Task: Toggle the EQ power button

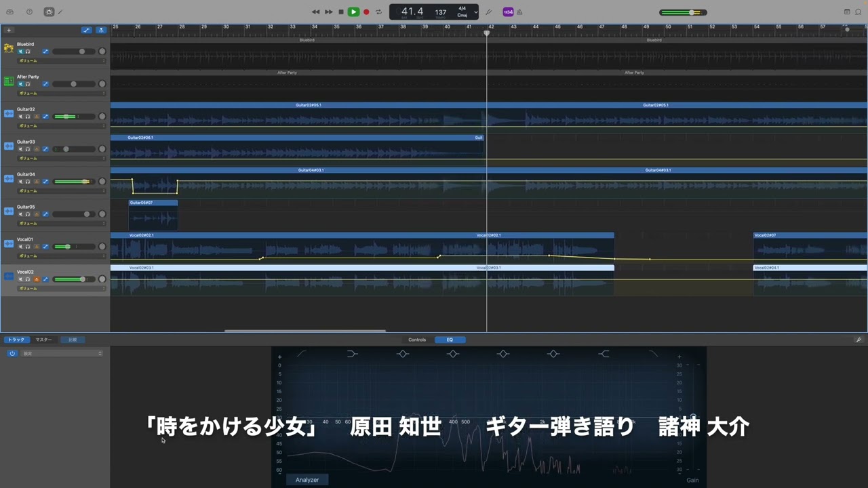Action: coord(12,353)
